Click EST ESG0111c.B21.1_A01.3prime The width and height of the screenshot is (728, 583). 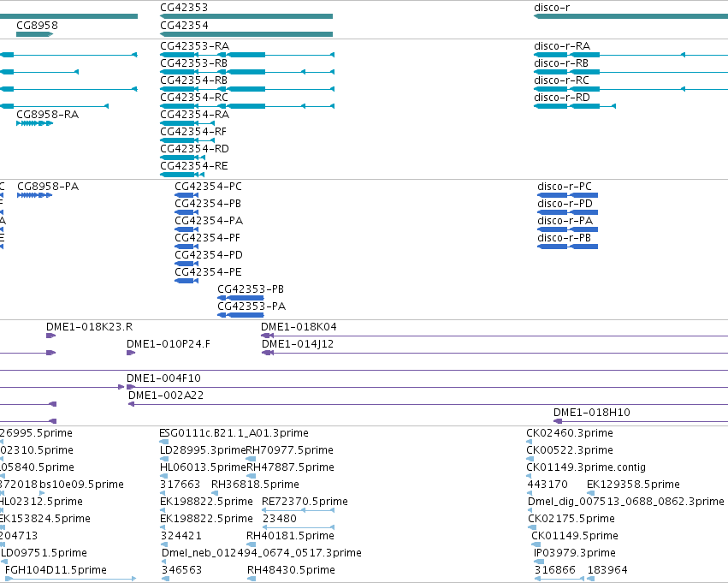[x=163, y=442]
